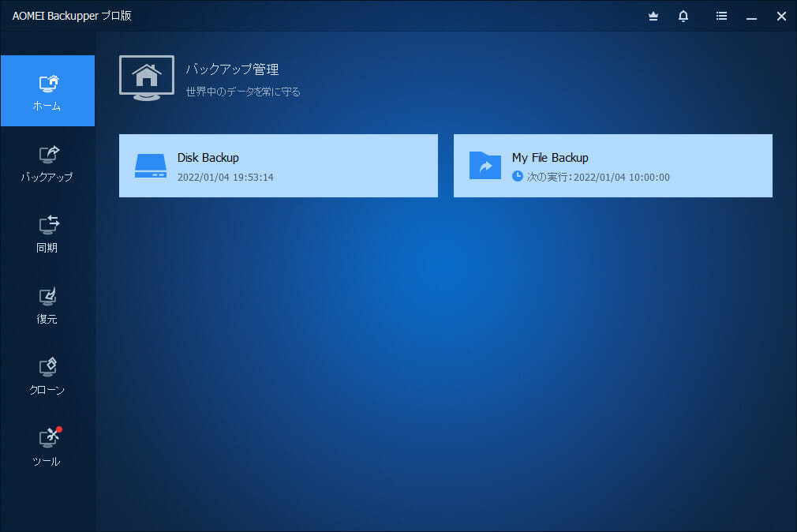Click the ツール tools icon

point(49,438)
